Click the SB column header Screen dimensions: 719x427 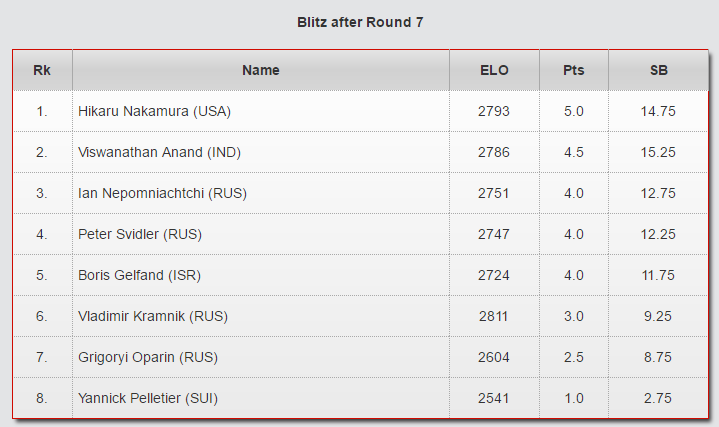tap(658, 71)
